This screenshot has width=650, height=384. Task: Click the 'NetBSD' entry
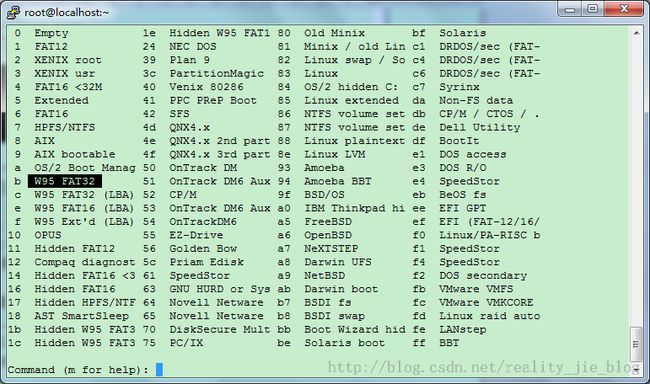click(x=325, y=276)
